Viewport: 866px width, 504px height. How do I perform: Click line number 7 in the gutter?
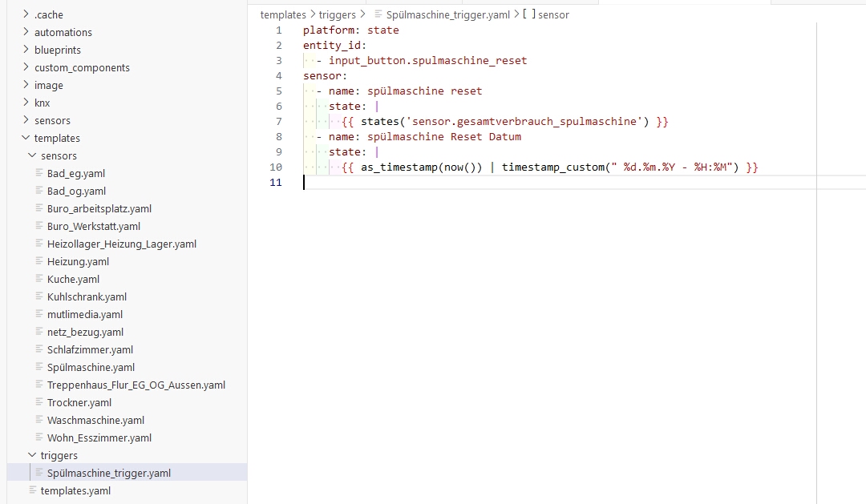tap(278, 121)
